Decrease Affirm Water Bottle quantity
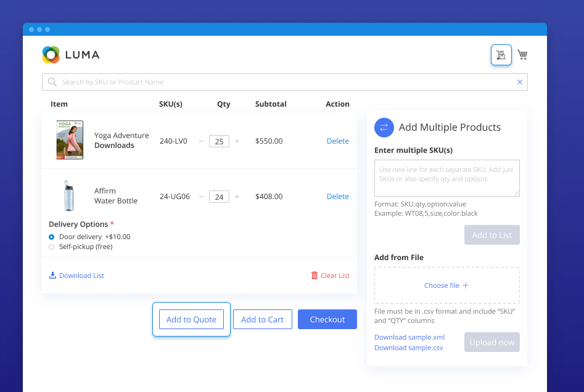 (x=201, y=197)
